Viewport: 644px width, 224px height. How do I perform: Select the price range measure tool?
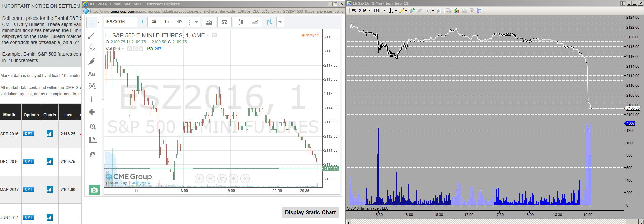tap(92, 99)
